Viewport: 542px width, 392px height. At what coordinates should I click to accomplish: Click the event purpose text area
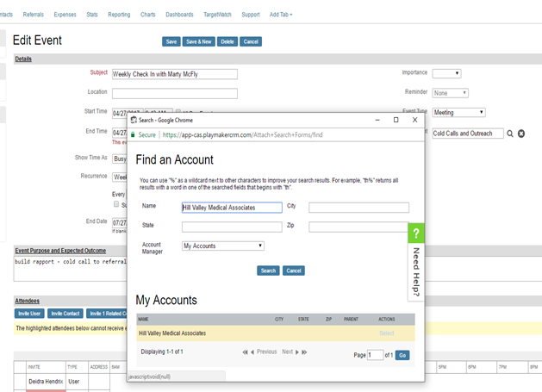(71, 269)
